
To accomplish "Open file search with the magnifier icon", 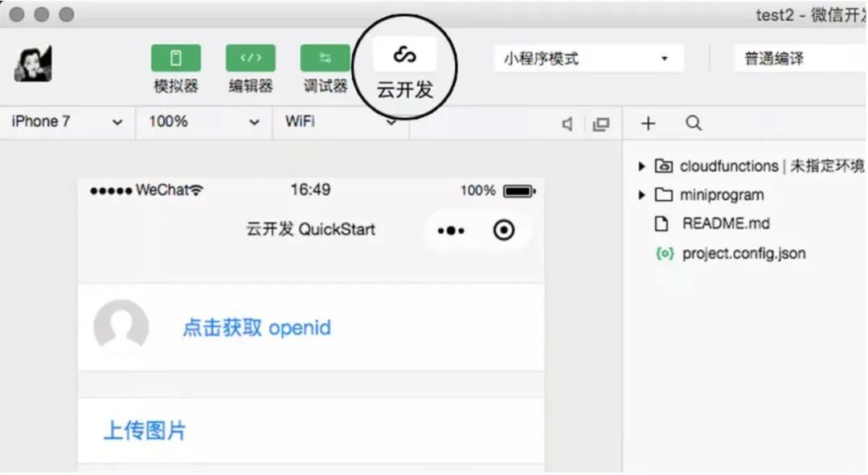I will (693, 122).
